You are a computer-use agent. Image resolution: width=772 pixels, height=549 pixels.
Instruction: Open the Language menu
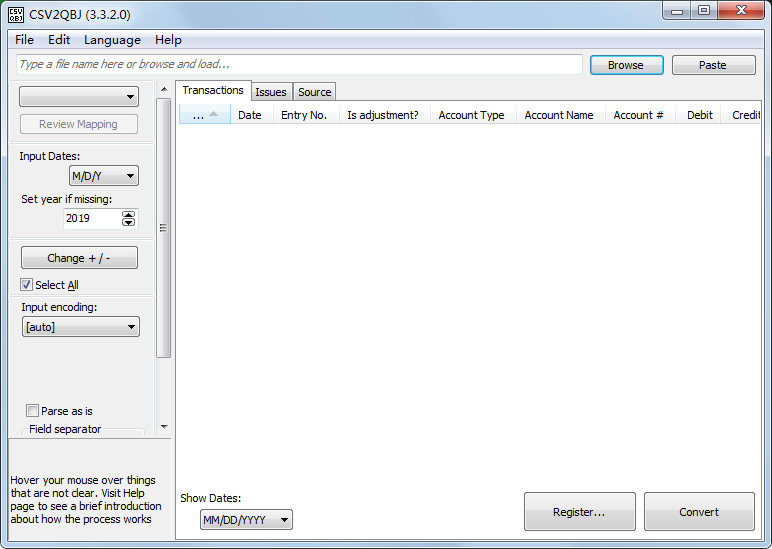click(112, 40)
